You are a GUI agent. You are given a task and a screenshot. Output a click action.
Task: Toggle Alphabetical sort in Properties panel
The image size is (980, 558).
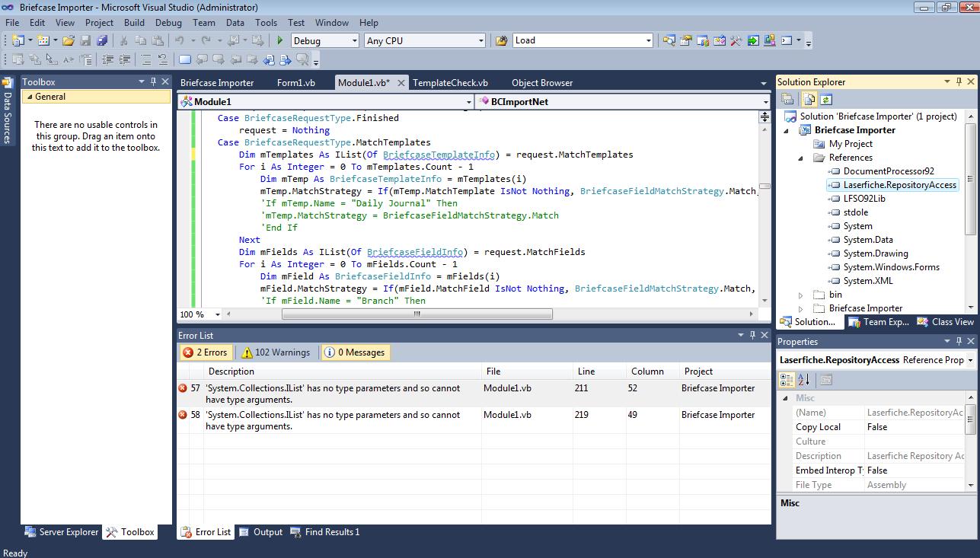point(804,379)
